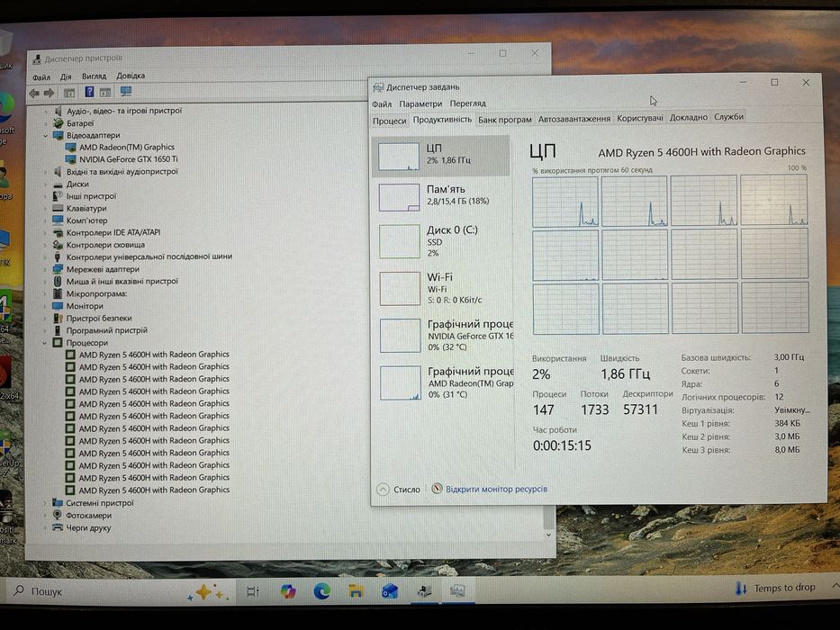Expand Аудіо-, відео- та ігрові пристрої
The width and height of the screenshot is (840, 630).
pos(46,112)
